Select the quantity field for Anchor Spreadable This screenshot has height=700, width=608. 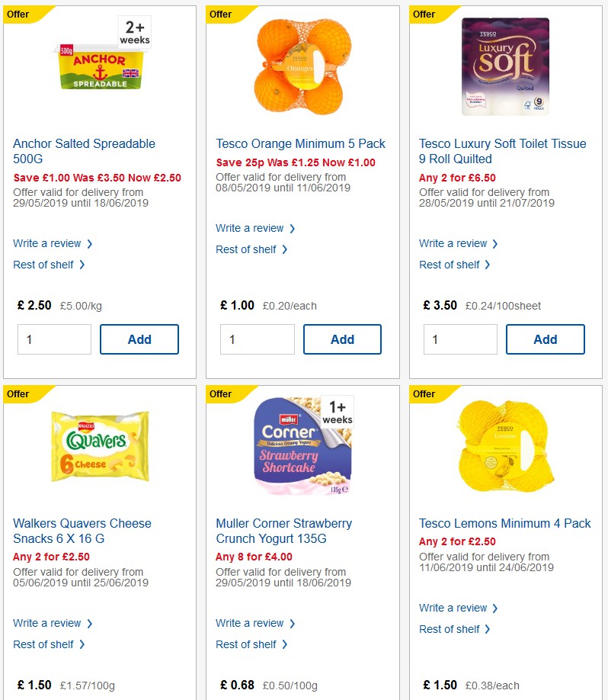pos(54,339)
